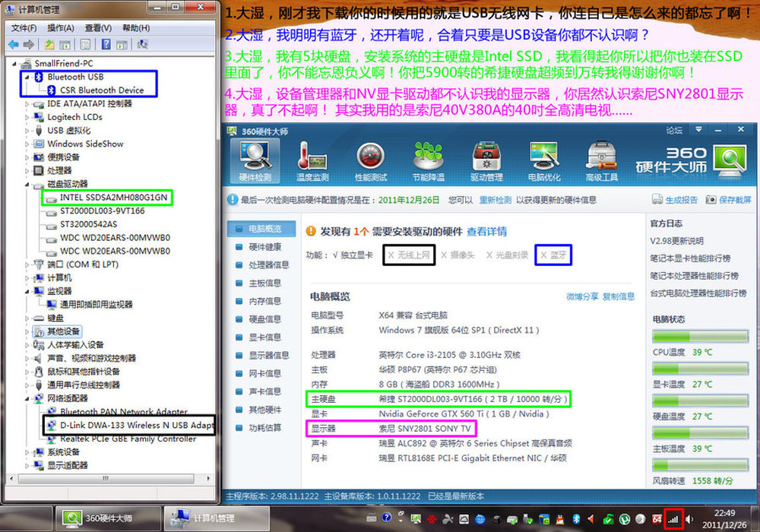Click scrollbar right arrow in 计算机管理
Screen dimensions: 760x532
tap(208, 479)
